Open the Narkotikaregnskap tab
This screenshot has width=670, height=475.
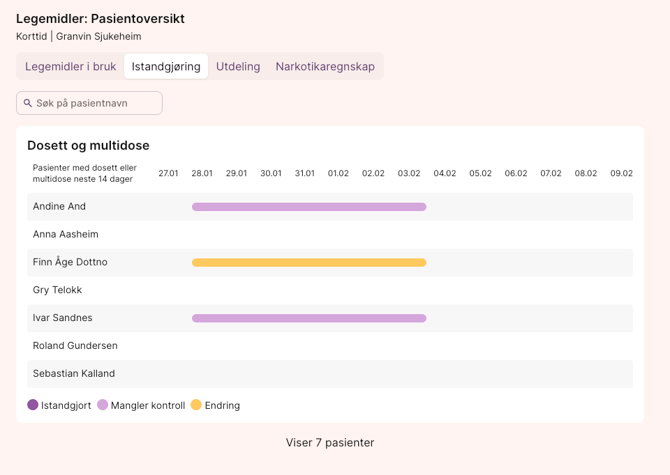pyautogui.click(x=325, y=67)
